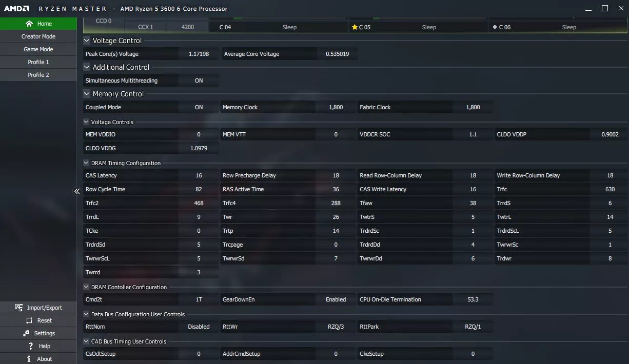Collapse CAD Bus Timing User Controls

(x=86, y=341)
